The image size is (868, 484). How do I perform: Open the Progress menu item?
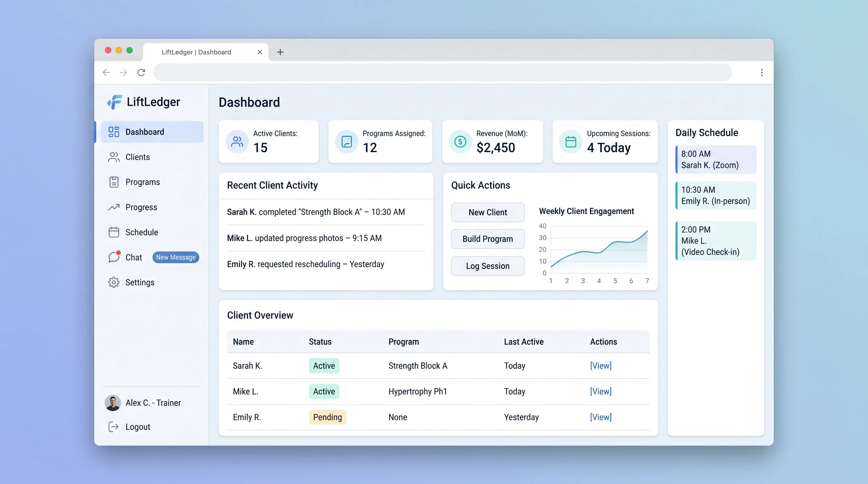coord(152,207)
